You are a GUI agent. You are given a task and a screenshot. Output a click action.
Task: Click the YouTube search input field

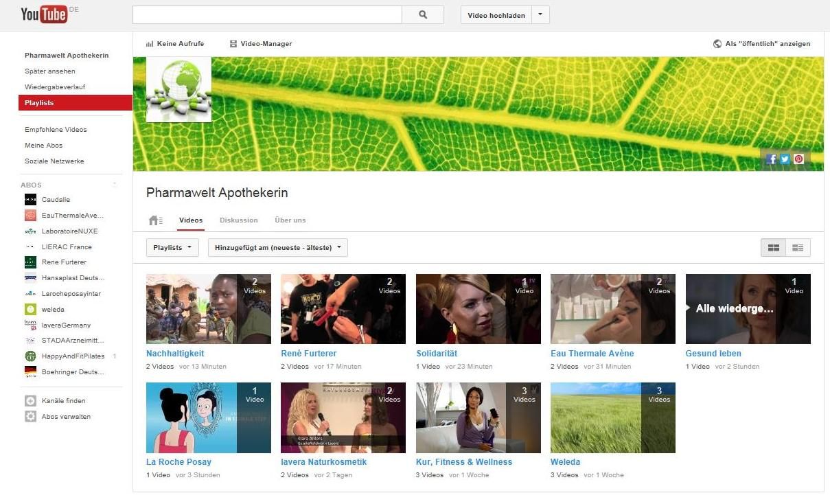tap(267, 14)
